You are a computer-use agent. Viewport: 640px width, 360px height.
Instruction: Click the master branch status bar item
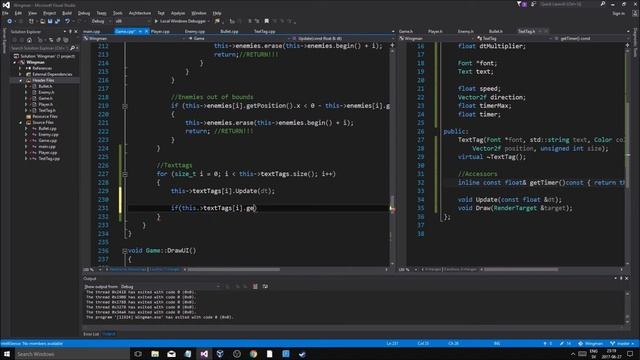coord(622,344)
